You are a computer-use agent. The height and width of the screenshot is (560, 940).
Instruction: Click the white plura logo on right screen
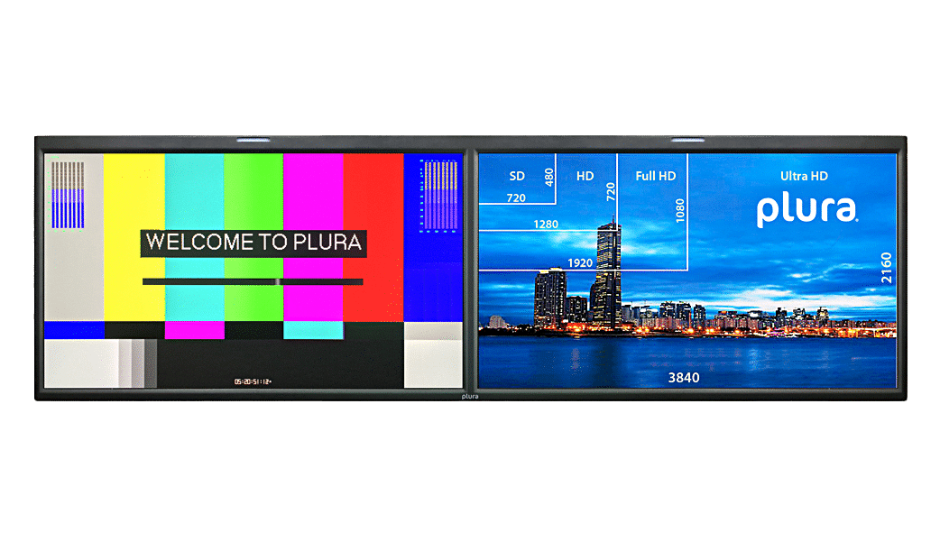(806, 209)
